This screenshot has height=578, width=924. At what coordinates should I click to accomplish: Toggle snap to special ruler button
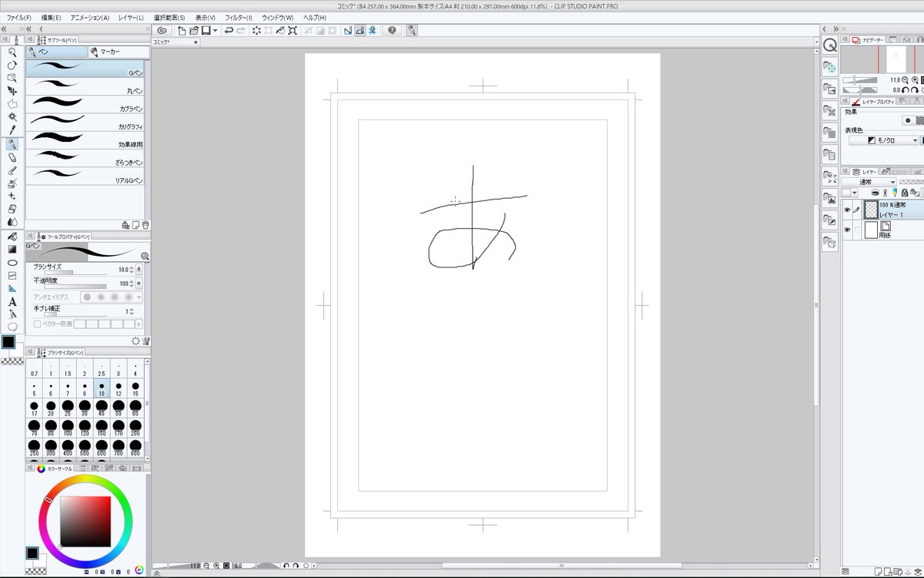360,30
